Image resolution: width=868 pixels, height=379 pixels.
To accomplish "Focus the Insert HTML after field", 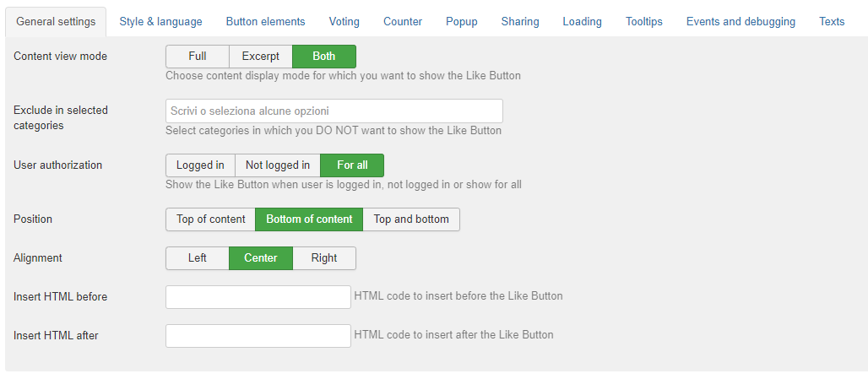I will pos(258,335).
